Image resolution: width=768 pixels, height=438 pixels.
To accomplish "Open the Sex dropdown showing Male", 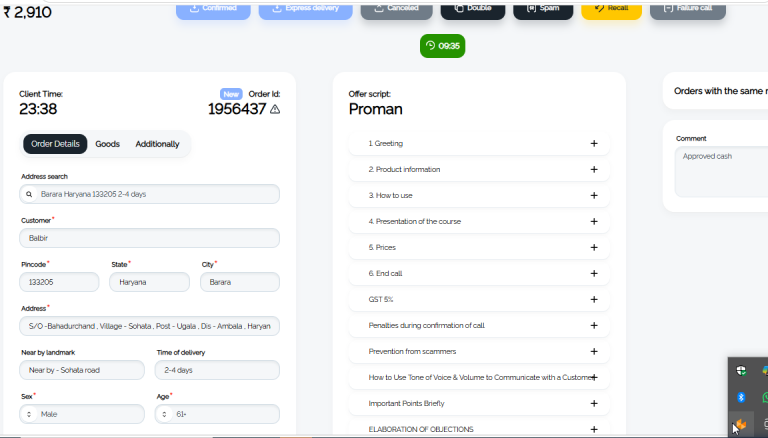I will 82,414.
